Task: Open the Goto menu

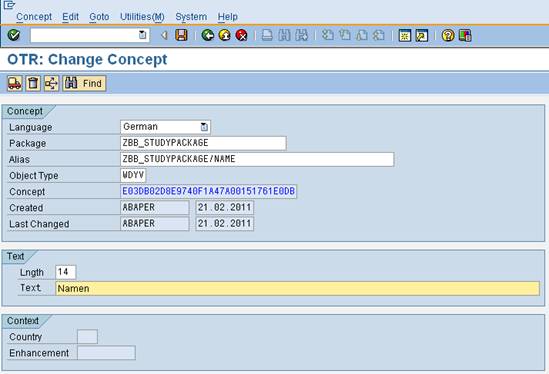Action: coord(99,16)
